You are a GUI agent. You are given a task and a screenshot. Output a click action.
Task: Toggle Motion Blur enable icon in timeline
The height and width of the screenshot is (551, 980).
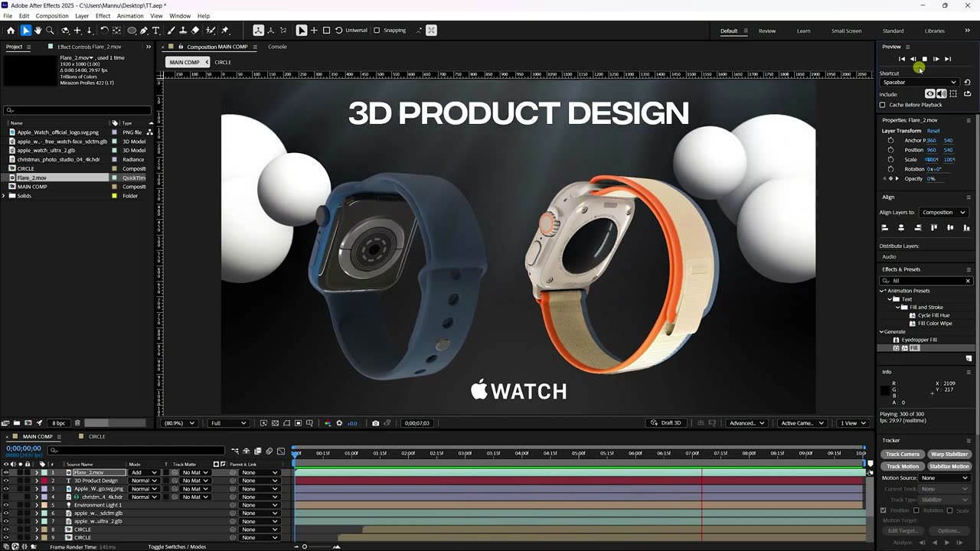[x=269, y=451]
